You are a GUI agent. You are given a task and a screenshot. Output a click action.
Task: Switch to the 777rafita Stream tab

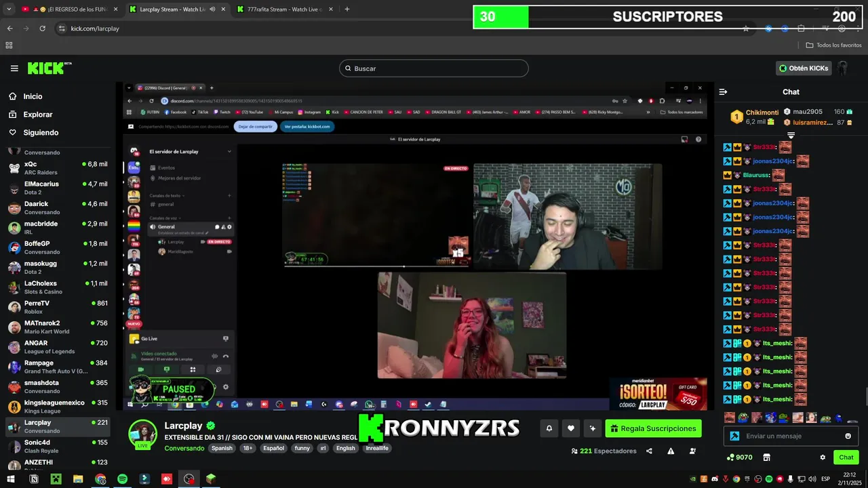284,9
